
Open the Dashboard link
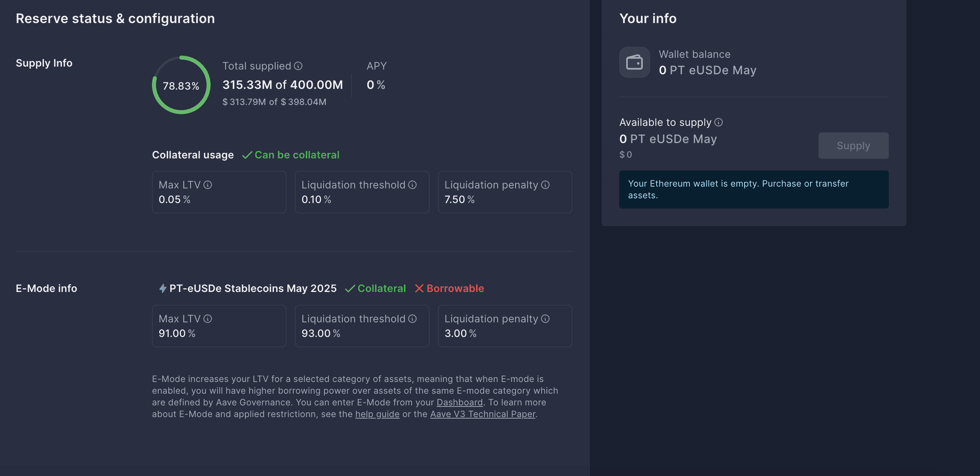pos(460,402)
